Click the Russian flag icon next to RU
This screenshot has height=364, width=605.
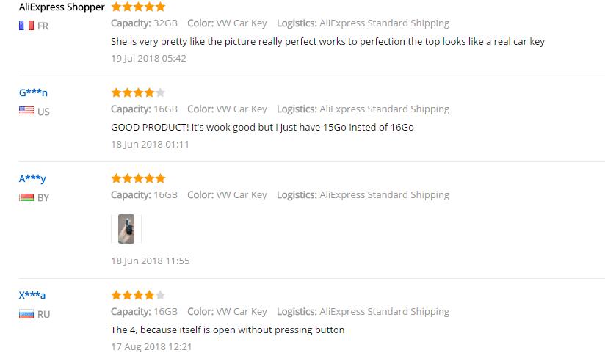[26, 314]
